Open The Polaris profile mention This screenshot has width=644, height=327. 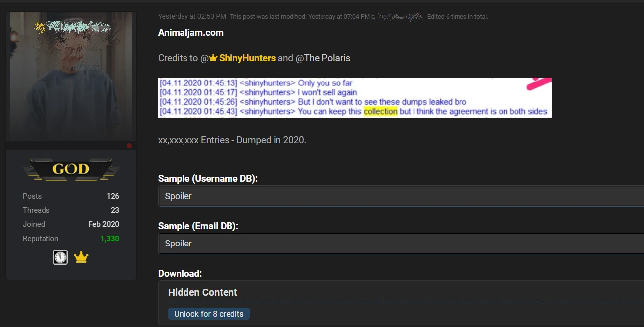[x=327, y=58]
